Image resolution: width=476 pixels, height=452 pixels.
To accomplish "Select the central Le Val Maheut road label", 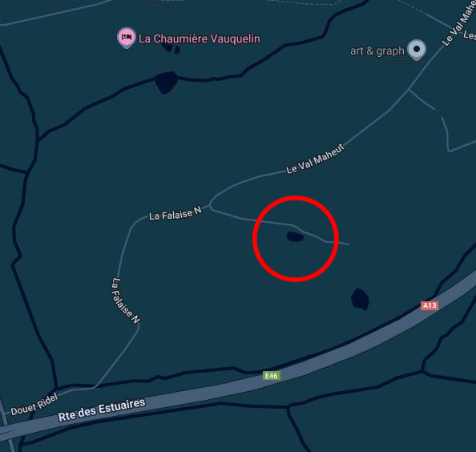I will click(x=316, y=159).
